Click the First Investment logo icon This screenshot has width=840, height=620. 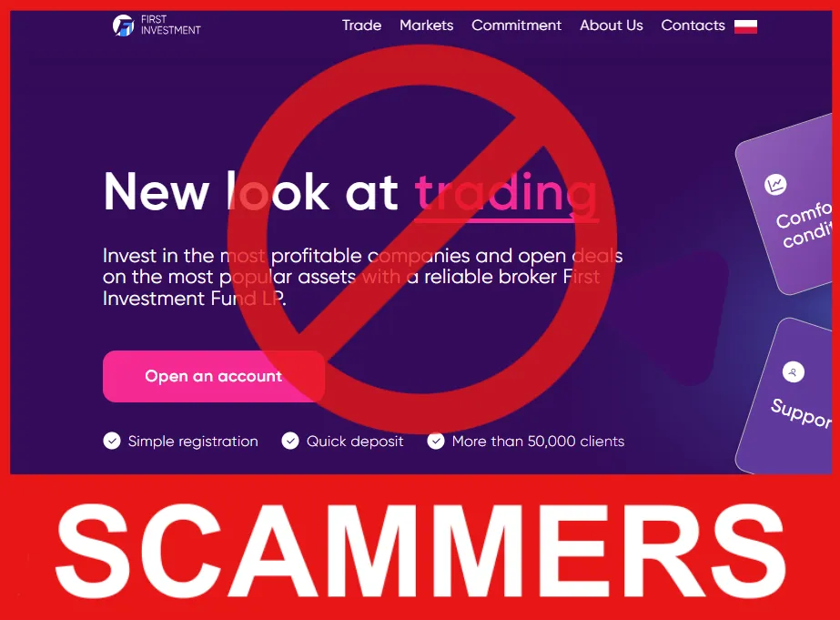123,25
